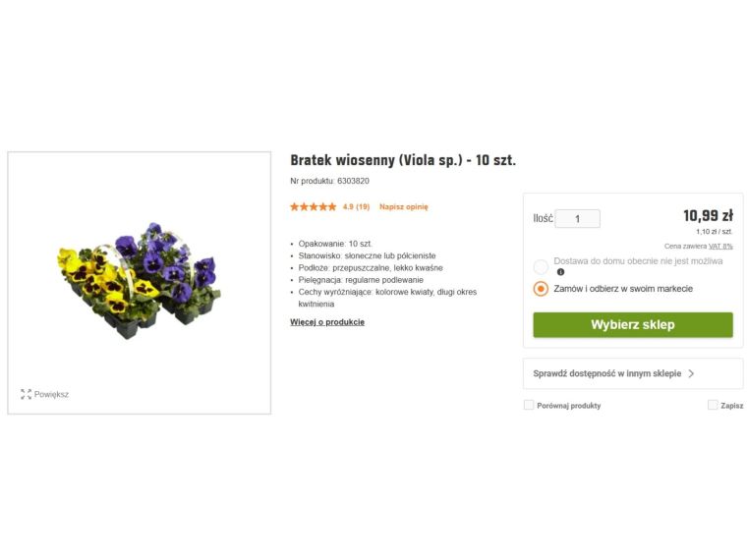Click the Bratek wiosenny product title

point(403,160)
